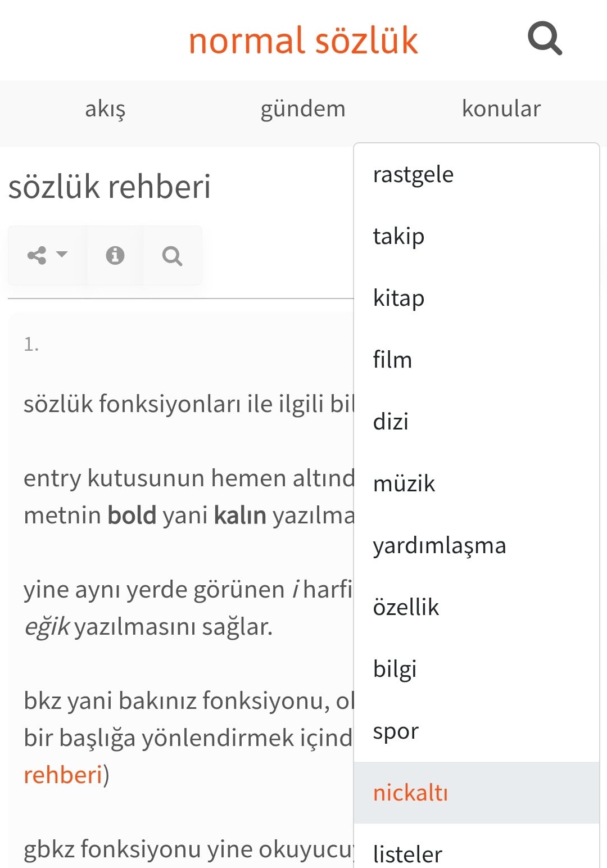
Task: Open the müzik category
Action: coord(477,483)
